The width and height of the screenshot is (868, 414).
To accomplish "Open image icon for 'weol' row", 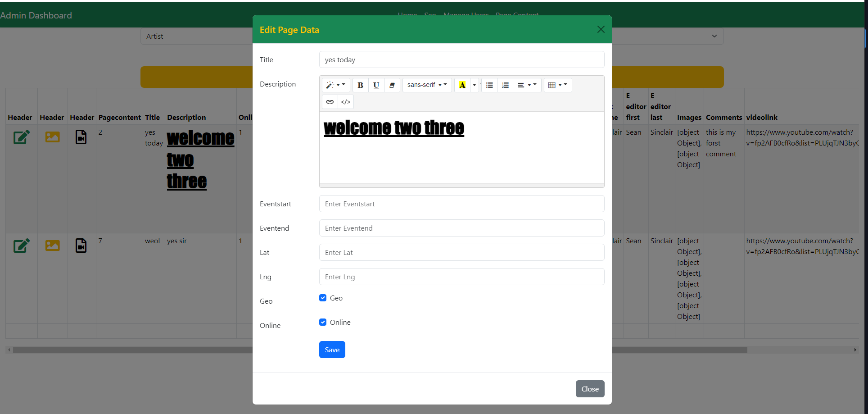I will pyautogui.click(x=53, y=245).
